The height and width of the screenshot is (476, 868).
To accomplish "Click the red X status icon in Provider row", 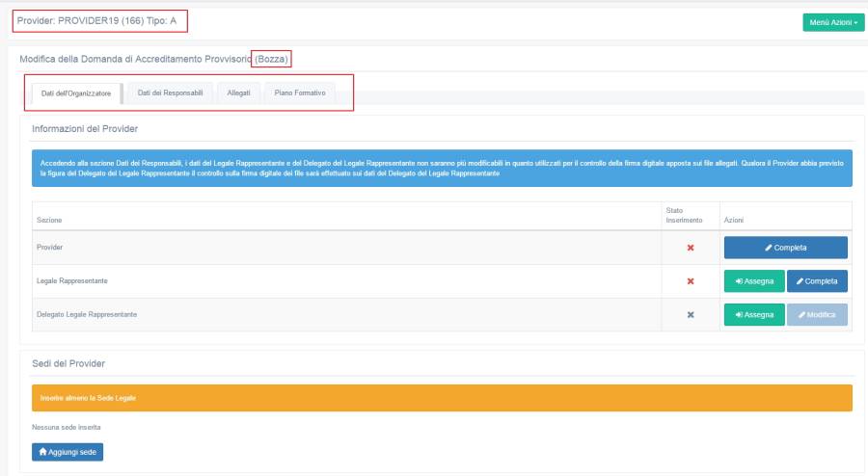I will [690, 248].
